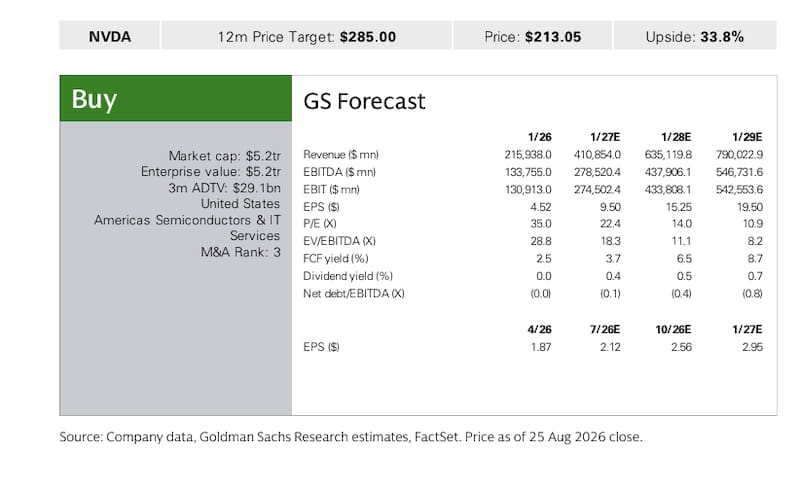Click the Price $213.05 box

[532, 36]
